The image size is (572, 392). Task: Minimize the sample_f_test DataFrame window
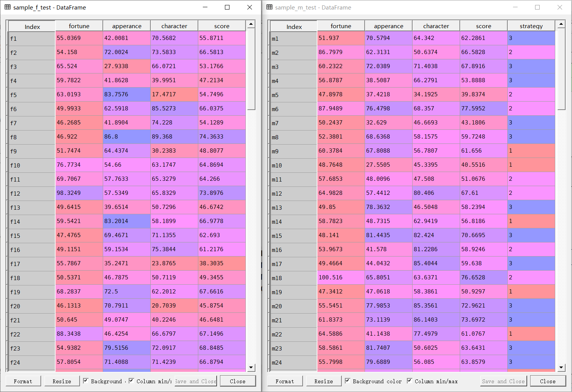click(x=205, y=7)
